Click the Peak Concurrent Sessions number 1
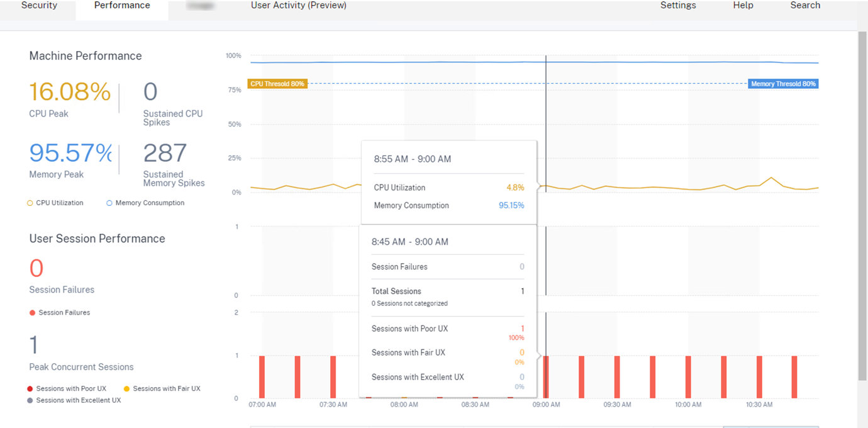Screen dimensions: 868x428 (x=34, y=346)
